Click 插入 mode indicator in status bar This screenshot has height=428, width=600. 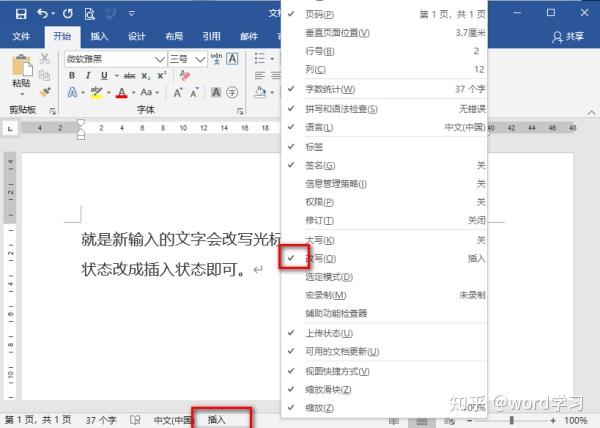coord(217,420)
